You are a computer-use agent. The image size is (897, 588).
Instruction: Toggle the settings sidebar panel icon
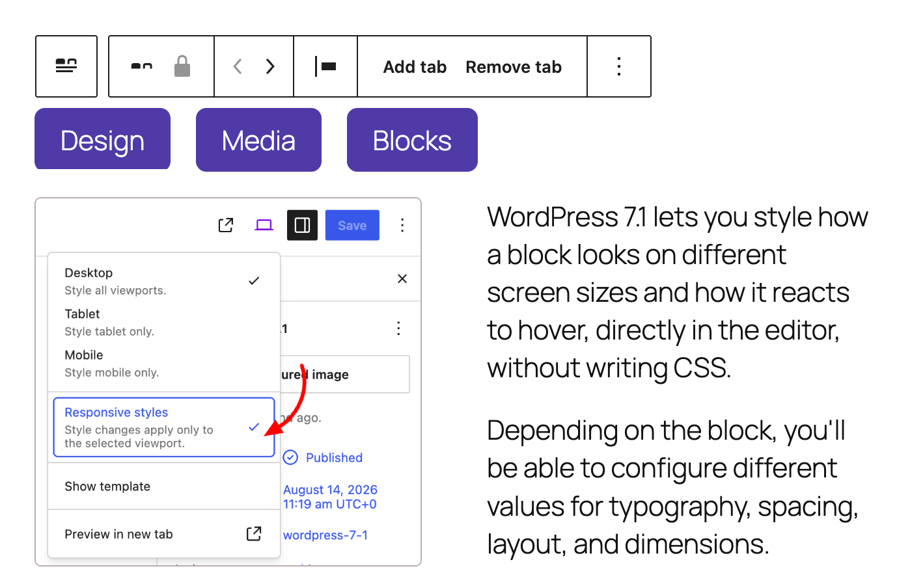pos(302,225)
